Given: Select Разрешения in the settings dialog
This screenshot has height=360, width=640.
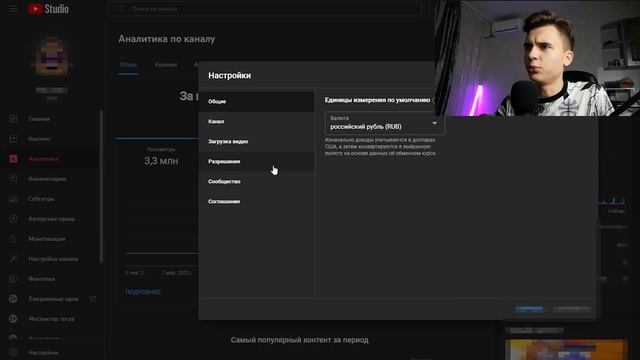Looking at the screenshot, I should tap(256, 161).
